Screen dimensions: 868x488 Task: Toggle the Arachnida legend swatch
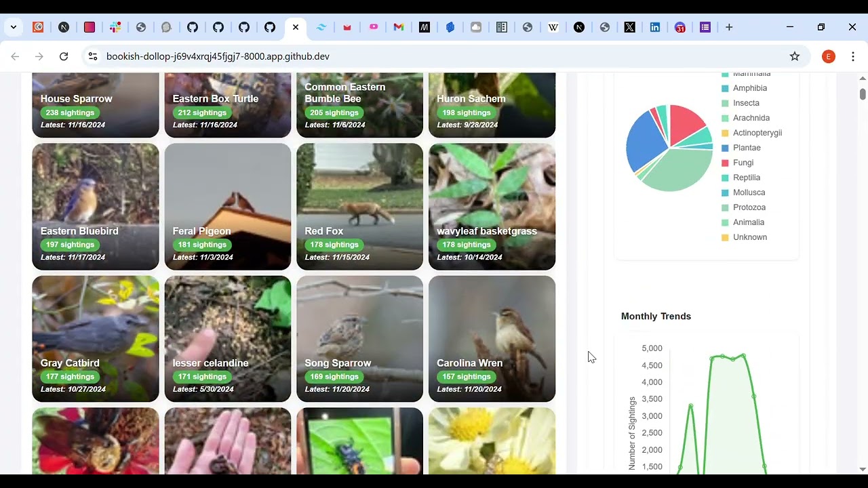coord(725,118)
